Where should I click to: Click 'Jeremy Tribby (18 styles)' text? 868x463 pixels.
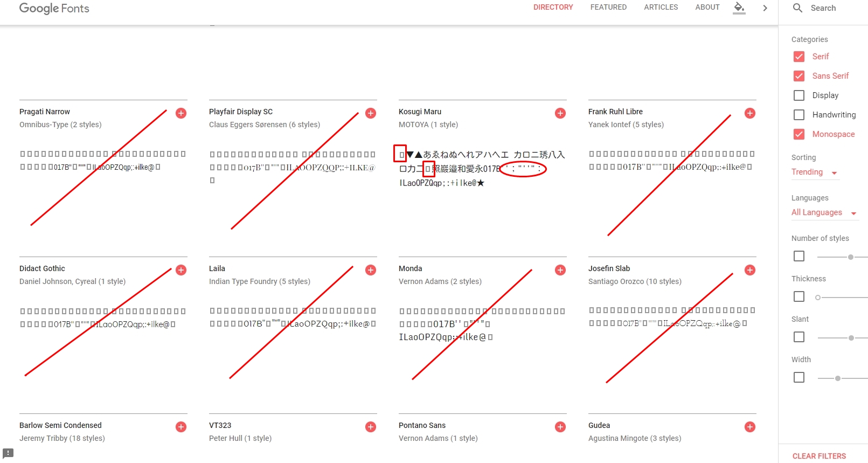(62, 438)
